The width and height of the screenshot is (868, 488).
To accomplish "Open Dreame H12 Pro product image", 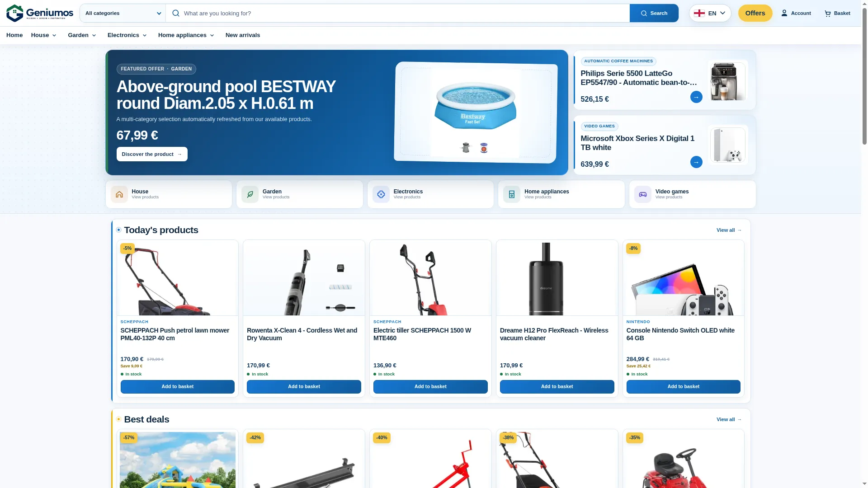I will coord(557,279).
